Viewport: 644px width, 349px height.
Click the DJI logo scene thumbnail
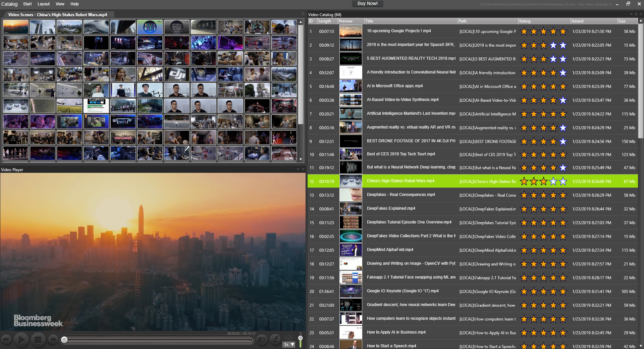pos(177,74)
